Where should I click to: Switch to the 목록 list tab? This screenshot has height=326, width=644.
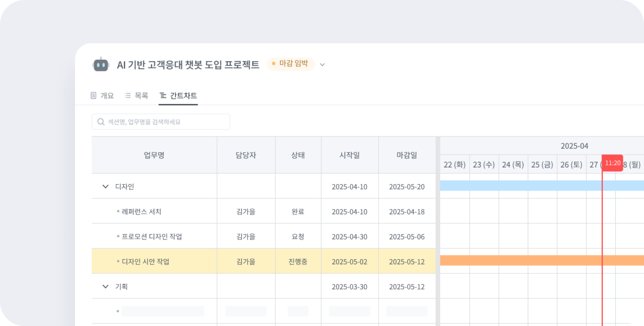[x=136, y=95]
